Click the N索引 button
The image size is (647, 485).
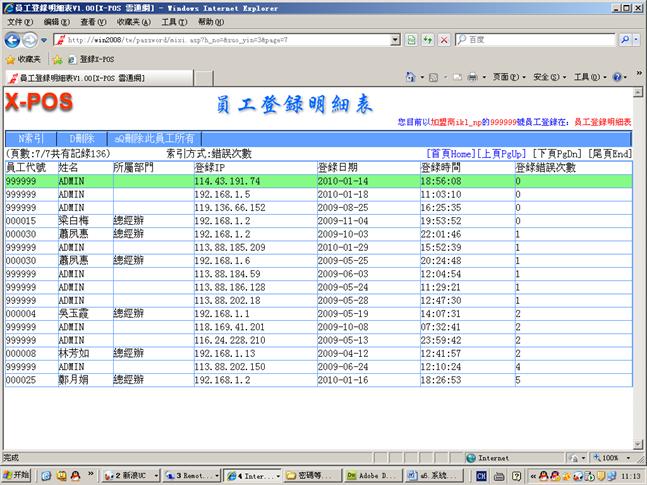coord(30,139)
